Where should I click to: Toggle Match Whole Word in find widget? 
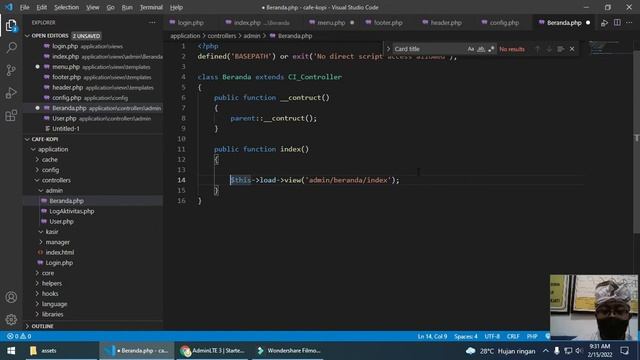click(481, 49)
